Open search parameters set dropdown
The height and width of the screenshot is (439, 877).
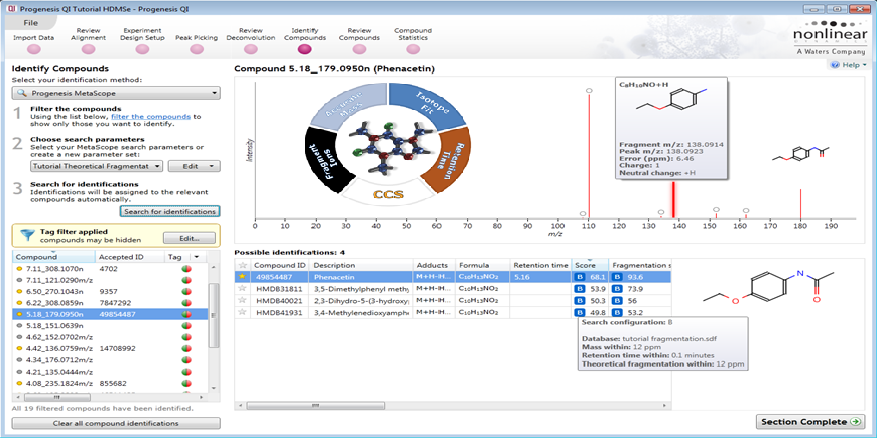(97, 166)
